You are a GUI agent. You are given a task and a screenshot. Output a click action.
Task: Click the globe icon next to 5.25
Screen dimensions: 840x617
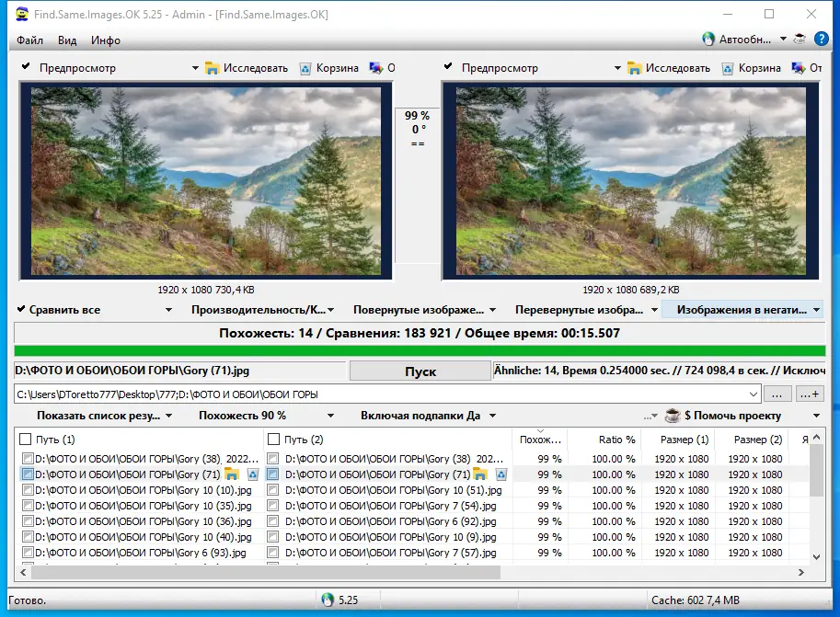point(328,600)
